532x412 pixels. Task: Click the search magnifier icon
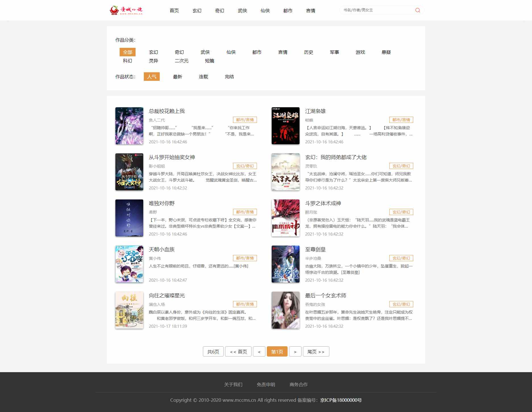(417, 10)
